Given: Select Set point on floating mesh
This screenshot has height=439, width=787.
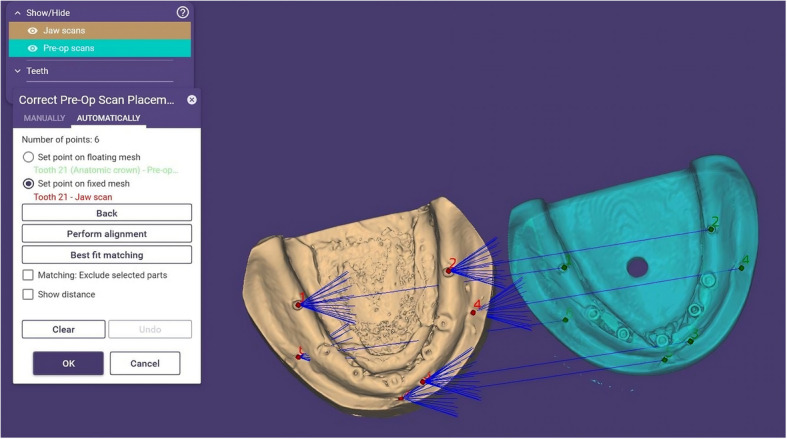Looking at the screenshot, I should click(28, 157).
